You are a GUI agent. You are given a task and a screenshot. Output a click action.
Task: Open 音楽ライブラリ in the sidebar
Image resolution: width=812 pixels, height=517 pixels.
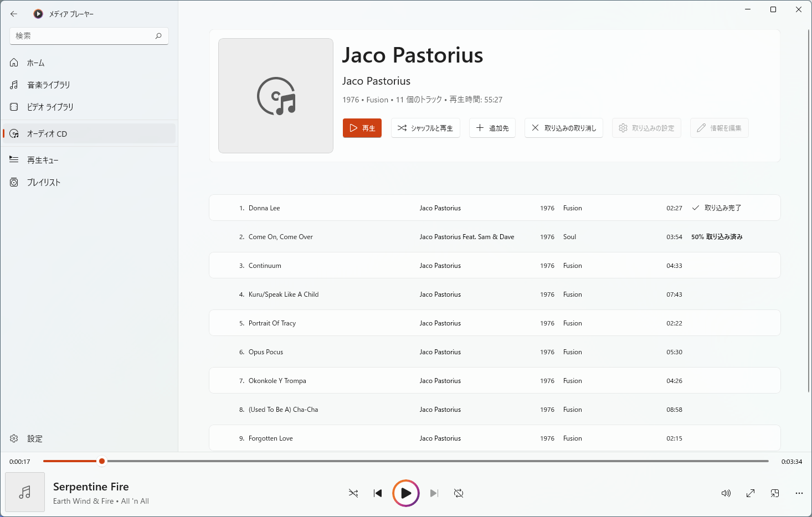click(x=89, y=85)
